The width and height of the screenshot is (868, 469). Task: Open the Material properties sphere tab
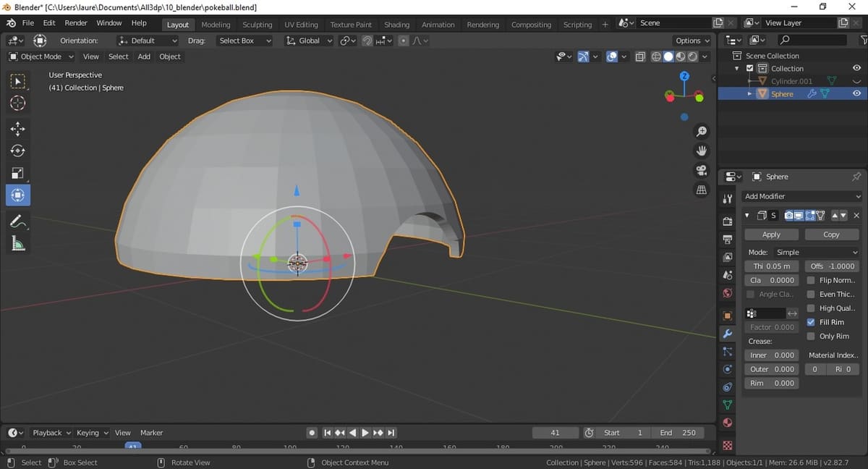click(x=728, y=423)
